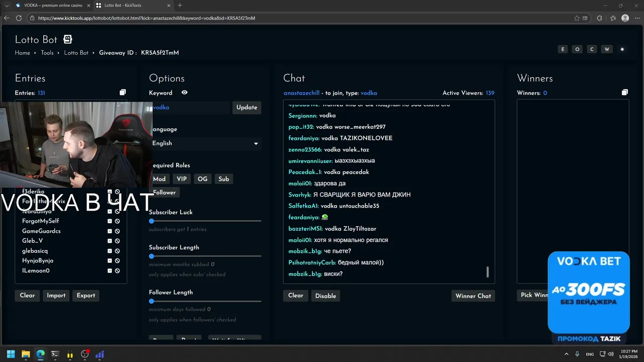
Task: Copy the entries list with the copy icon
Action: click(x=123, y=93)
